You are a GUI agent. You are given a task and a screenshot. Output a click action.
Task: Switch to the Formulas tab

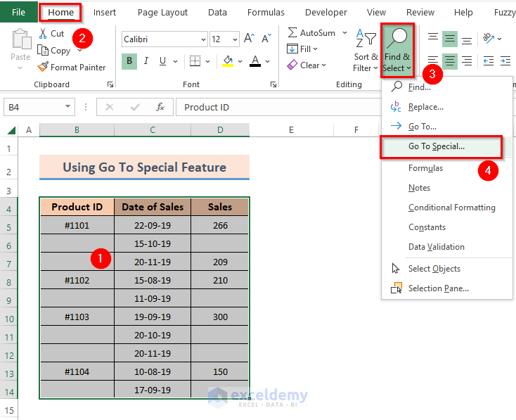(x=266, y=12)
